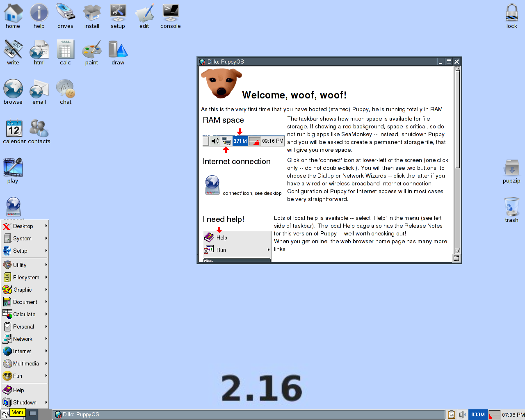Expand the Calculate submenu arrow
The width and height of the screenshot is (525, 420).
click(x=46, y=314)
